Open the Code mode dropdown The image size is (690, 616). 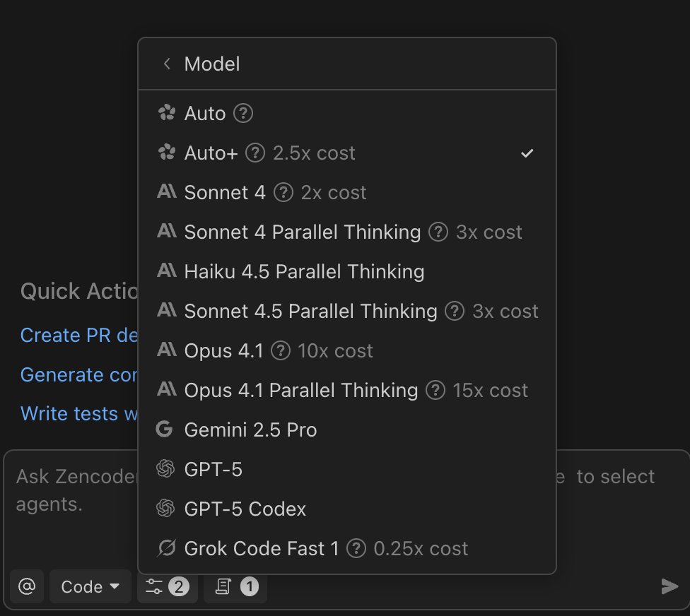click(90, 586)
